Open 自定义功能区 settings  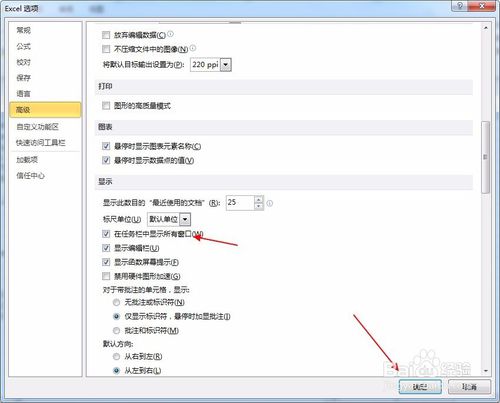(x=38, y=127)
